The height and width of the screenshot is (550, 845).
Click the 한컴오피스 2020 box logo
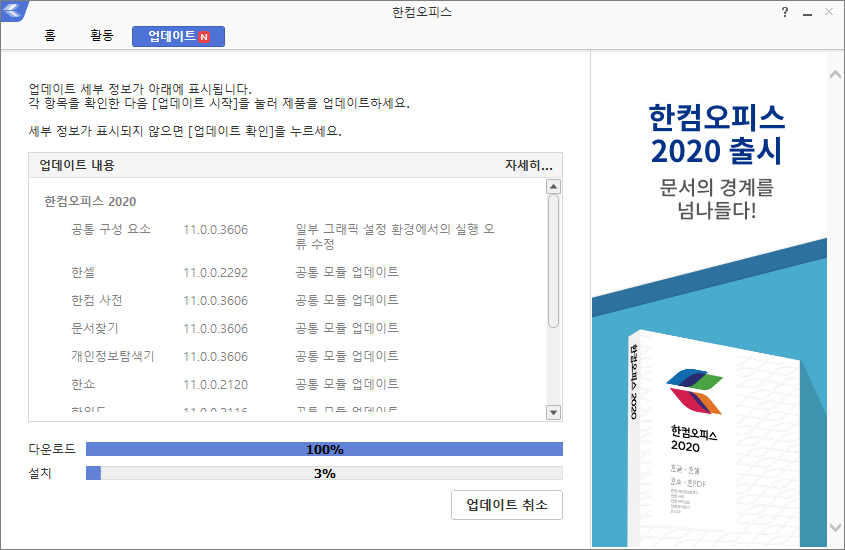[x=695, y=391]
